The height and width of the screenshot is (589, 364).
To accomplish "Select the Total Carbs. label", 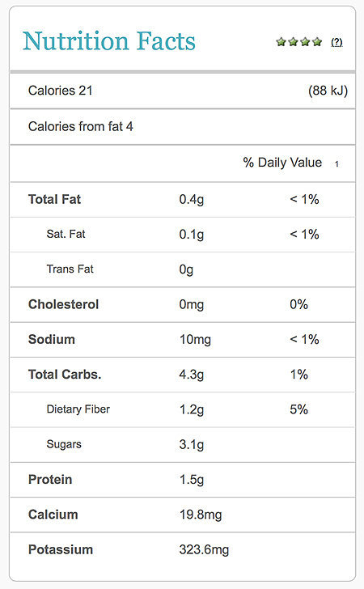I will (65, 375).
